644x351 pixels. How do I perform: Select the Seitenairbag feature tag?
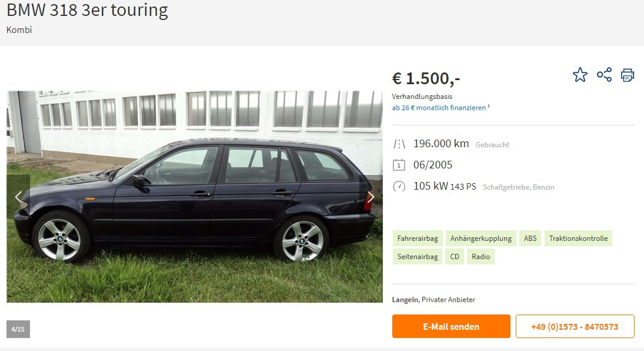418,256
